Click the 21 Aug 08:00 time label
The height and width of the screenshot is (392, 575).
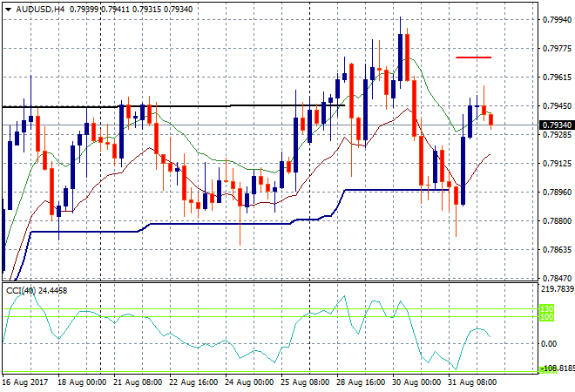tap(138, 382)
